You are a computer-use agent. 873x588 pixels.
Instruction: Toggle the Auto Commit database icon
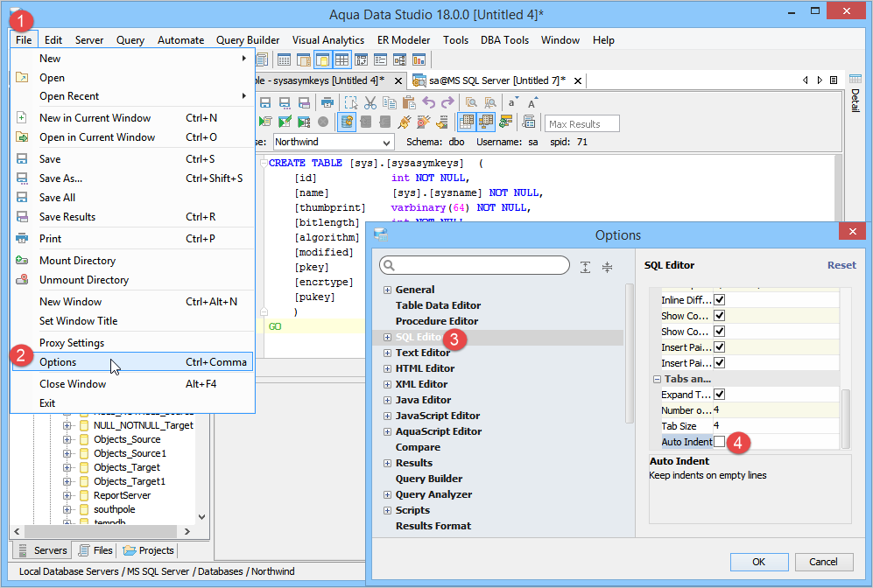click(346, 122)
